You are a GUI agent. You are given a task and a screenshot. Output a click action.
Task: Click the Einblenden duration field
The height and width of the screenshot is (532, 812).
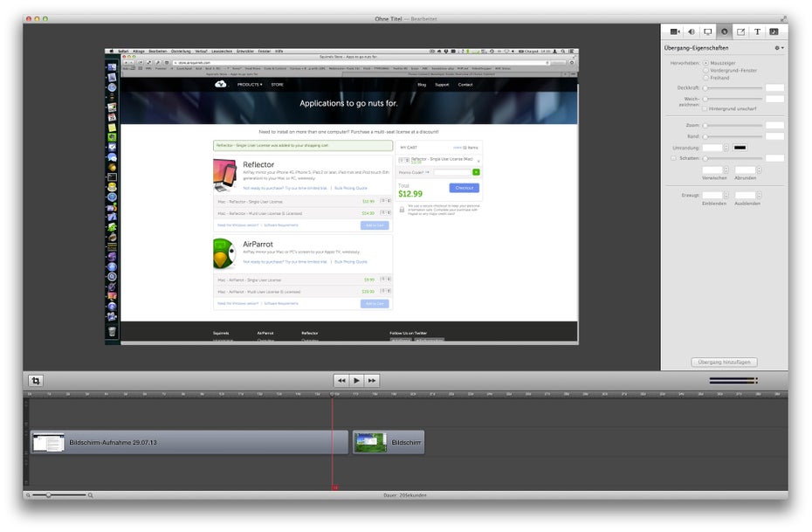[712, 196]
